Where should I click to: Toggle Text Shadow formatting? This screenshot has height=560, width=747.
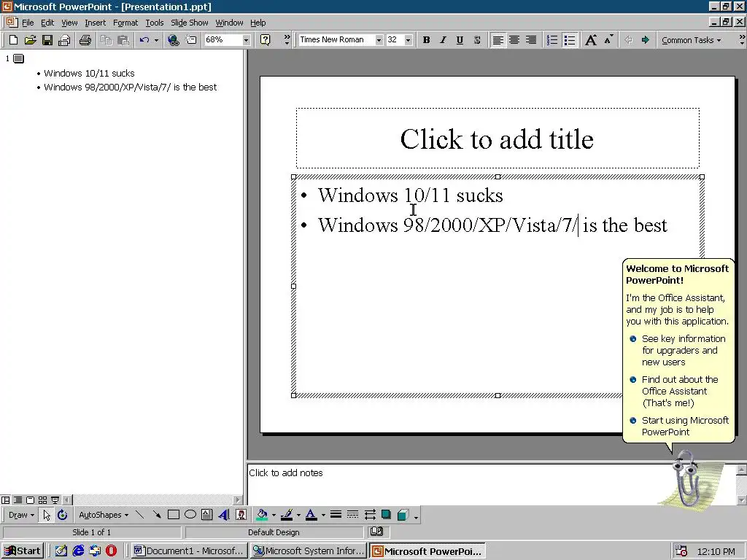477,40
